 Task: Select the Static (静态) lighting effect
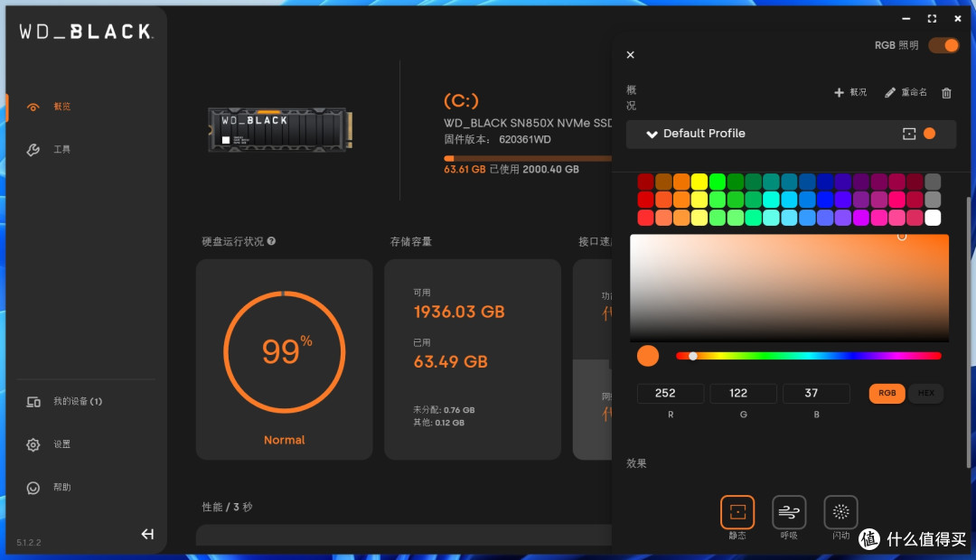tap(737, 512)
